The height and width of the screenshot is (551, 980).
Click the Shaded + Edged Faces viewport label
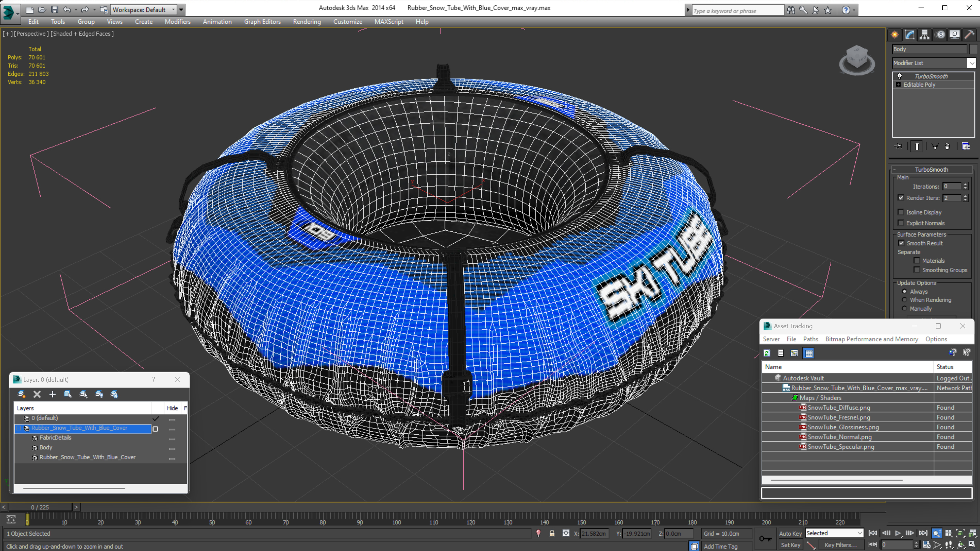point(82,33)
